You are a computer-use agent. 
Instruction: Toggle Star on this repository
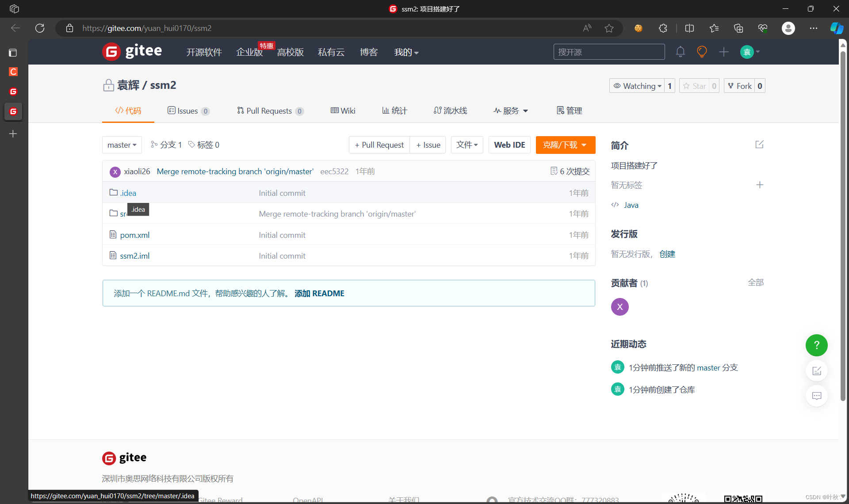point(695,86)
